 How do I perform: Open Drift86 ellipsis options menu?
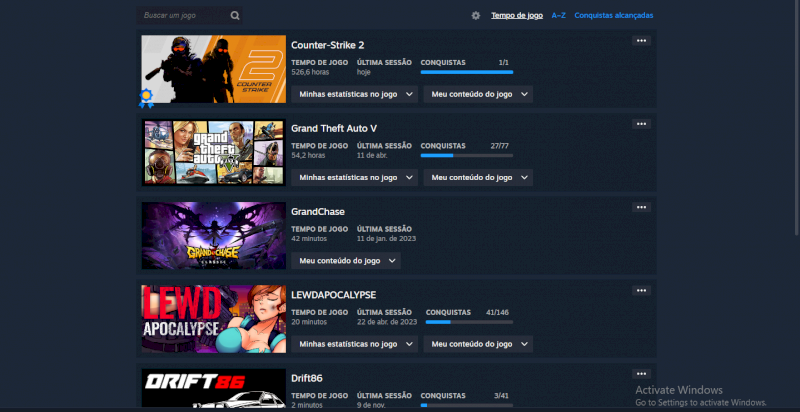(641, 374)
